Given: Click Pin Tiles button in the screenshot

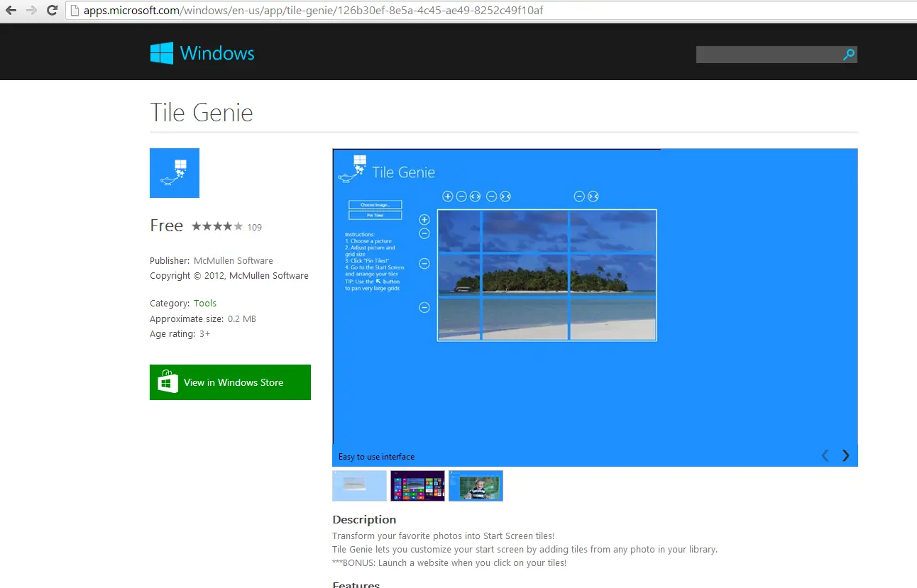Looking at the screenshot, I should click(375, 215).
